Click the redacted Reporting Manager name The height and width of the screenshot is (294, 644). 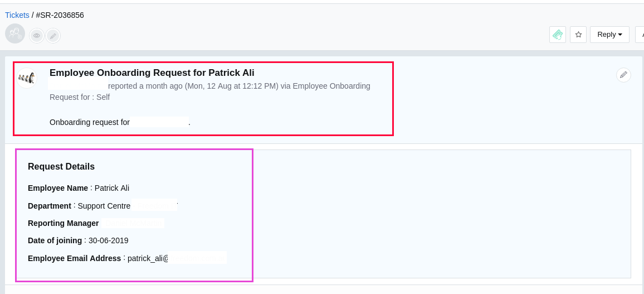coord(133,223)
